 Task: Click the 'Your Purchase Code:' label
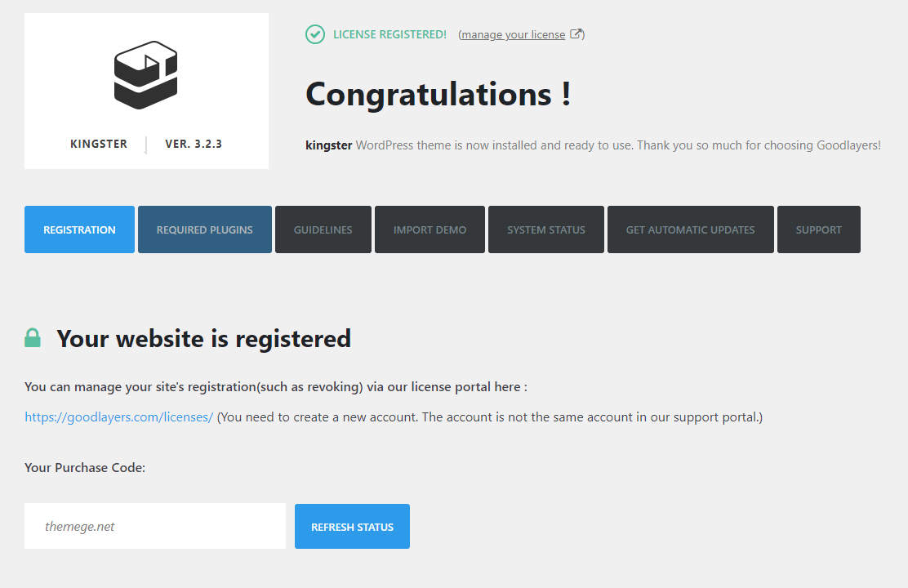(85, 467)
